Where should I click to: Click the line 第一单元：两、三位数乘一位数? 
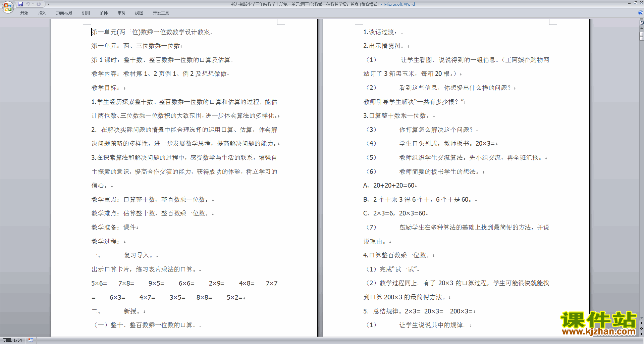click(136, 46)
